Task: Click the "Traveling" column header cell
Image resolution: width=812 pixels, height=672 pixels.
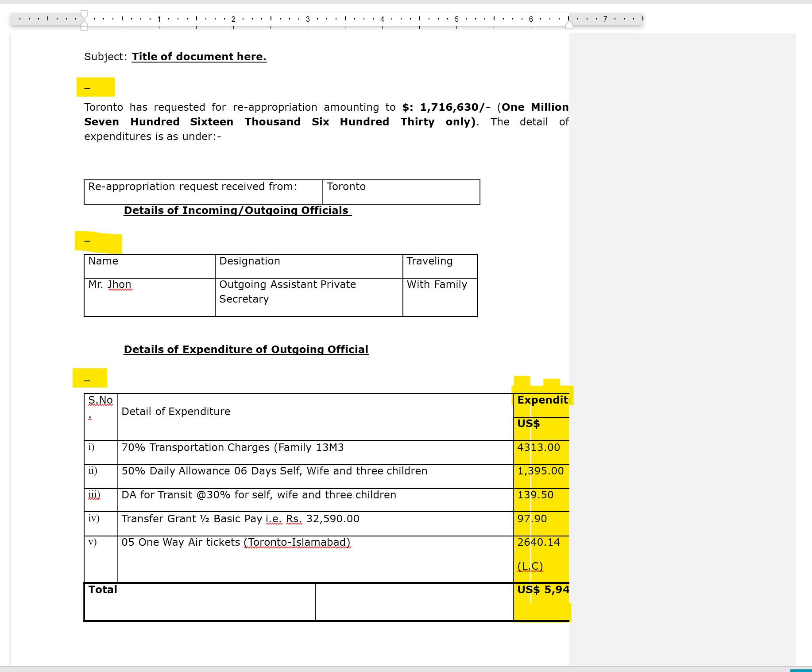Action: coord(440,266)
